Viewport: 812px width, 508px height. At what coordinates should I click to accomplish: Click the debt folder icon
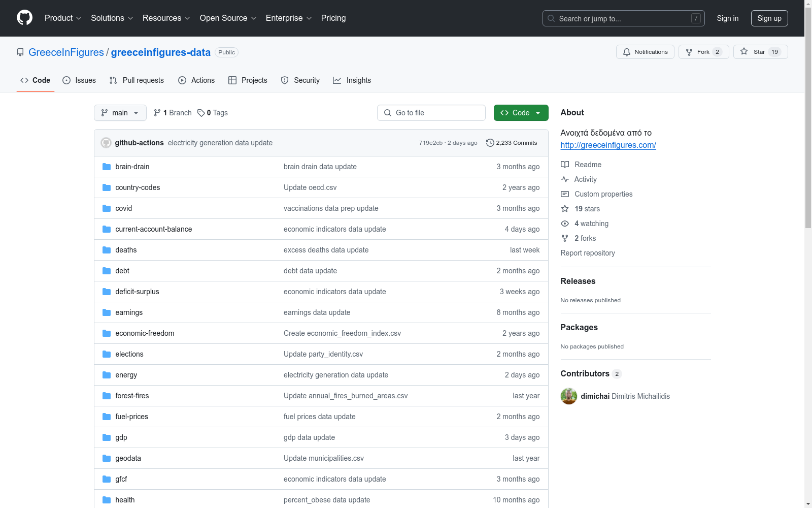point(107,271)
